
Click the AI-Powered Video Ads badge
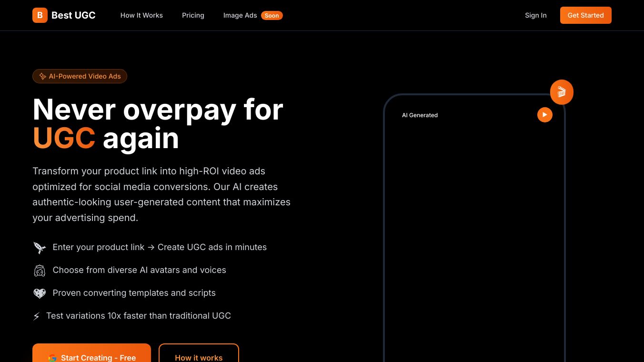click(80, 76)
